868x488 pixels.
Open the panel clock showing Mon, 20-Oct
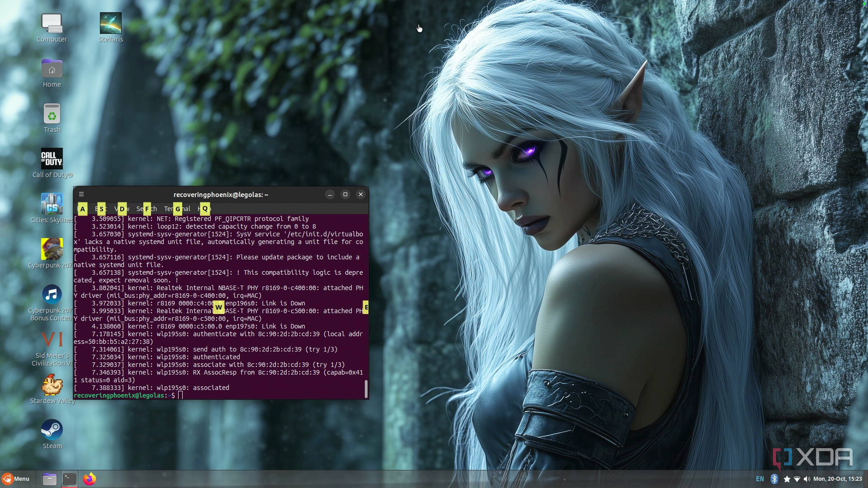tap(837, 479)
